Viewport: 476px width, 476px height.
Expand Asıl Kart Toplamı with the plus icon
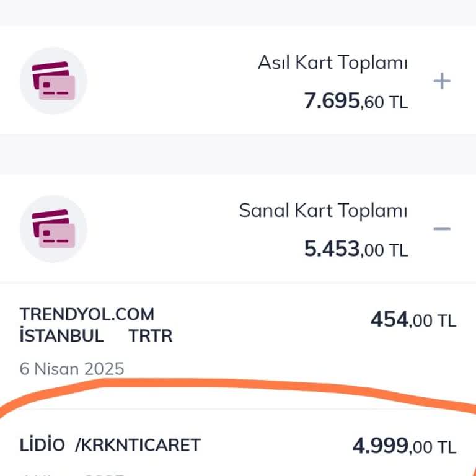[441, 81]
